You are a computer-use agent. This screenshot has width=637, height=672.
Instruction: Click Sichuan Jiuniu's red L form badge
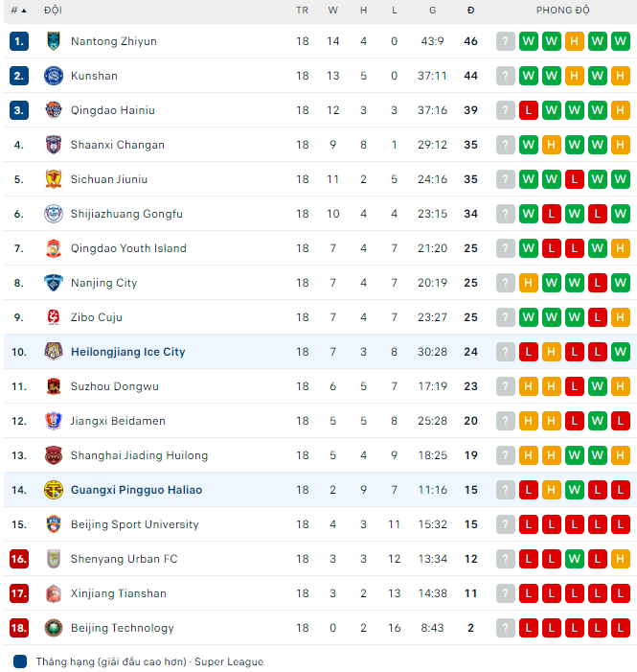[x=575, y=179]
